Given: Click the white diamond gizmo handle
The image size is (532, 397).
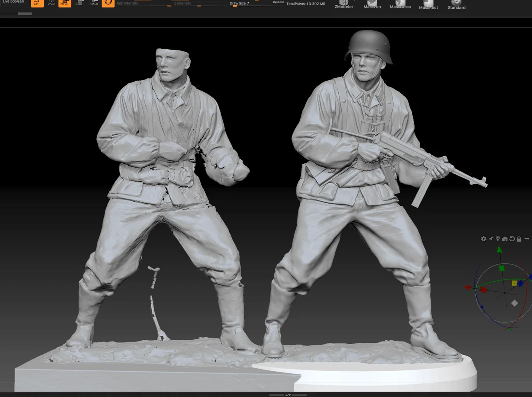Looking at the screenshot, I should coord(514,303).
